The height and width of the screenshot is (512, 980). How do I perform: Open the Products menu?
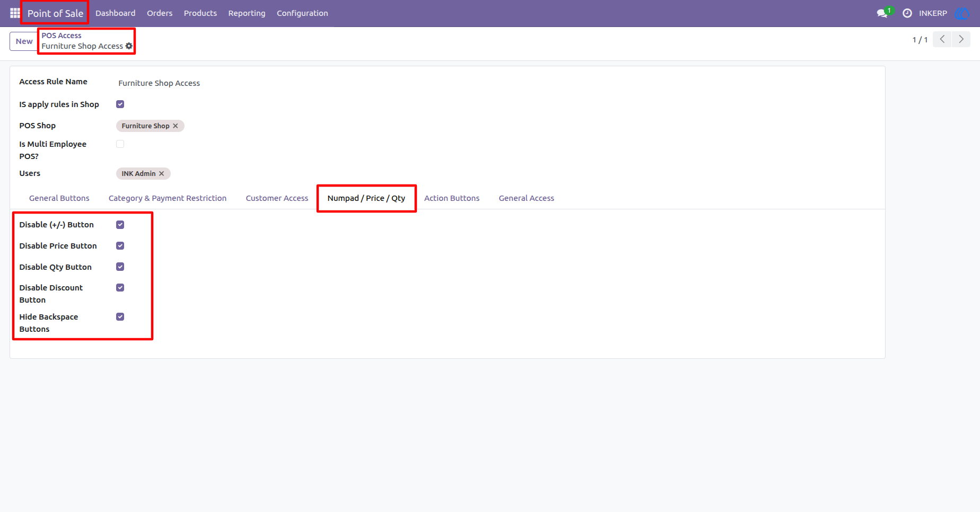[200, 13]
